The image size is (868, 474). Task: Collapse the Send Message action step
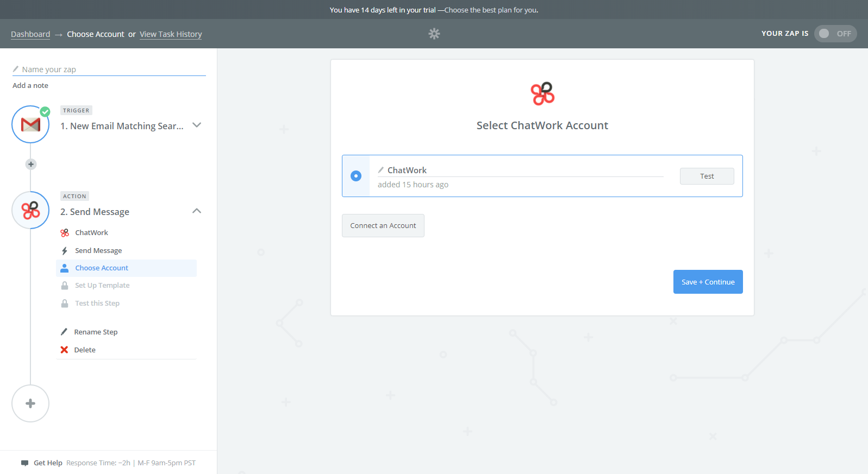(197, 211)
